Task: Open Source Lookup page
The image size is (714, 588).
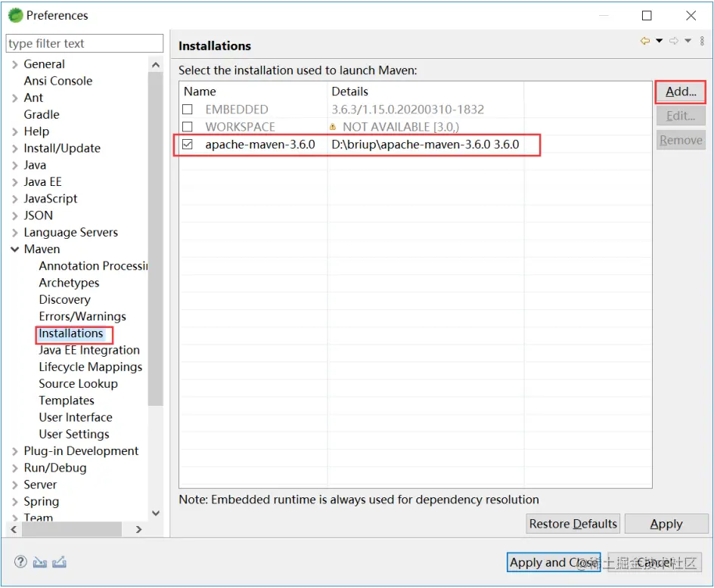Action: [79, 384]
